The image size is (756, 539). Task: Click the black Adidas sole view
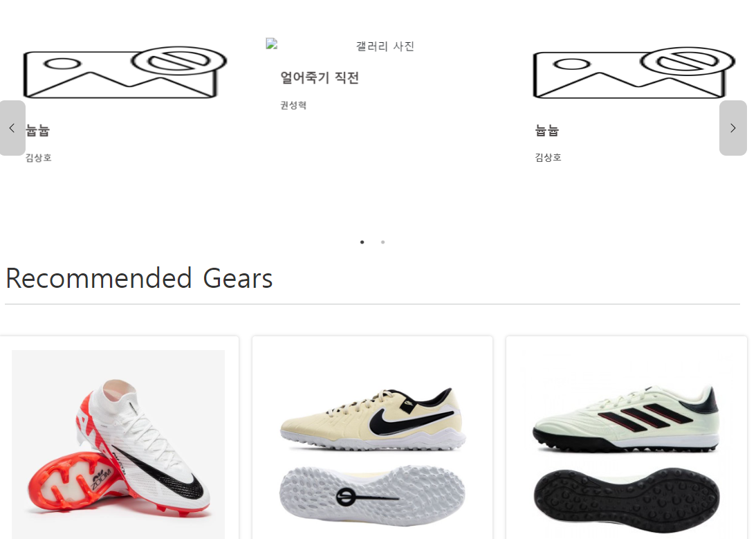pos(626,500)
